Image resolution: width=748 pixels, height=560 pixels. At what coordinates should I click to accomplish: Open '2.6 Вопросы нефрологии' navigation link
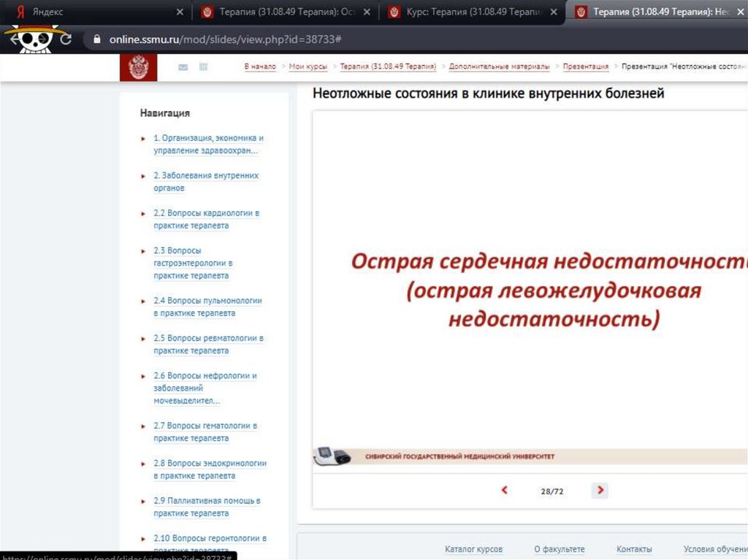(x=205, y=388)
